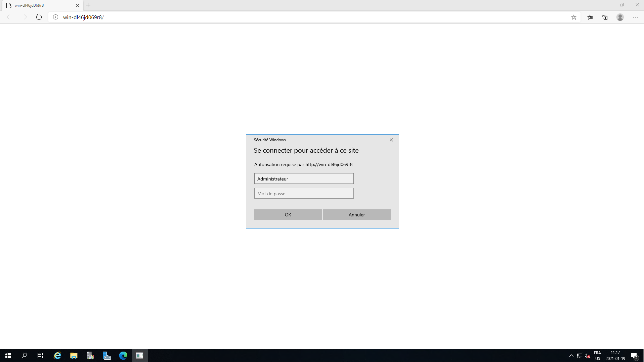Reload the page with refresh icon
Image resolution: width=644 pixels, height=362 pixels.
[x=39, y=17]
